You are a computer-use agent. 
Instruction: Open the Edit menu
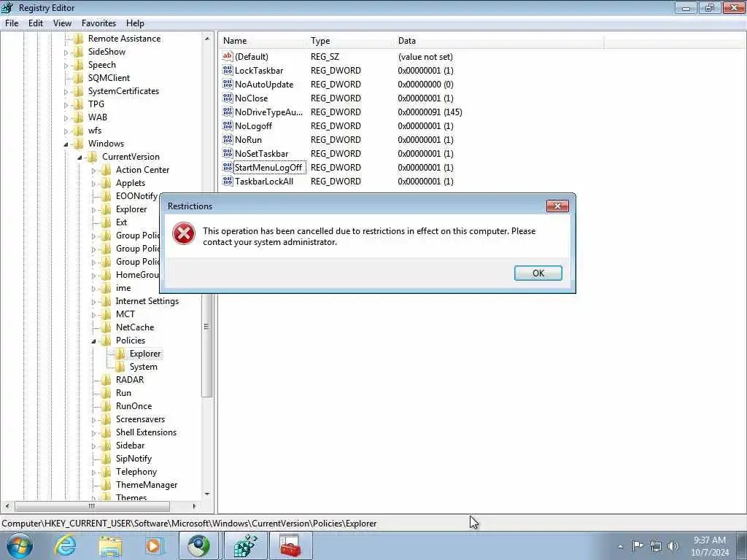(x=36, y=23)
